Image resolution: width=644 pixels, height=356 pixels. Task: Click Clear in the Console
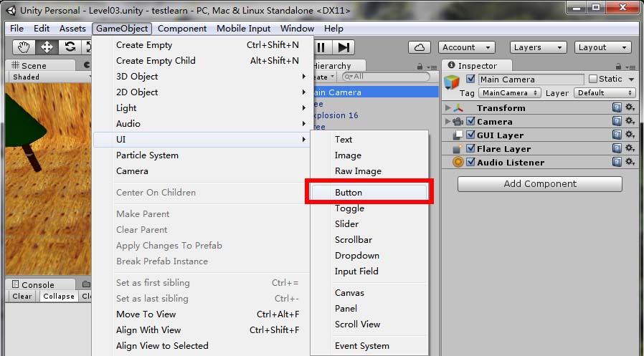22,296
